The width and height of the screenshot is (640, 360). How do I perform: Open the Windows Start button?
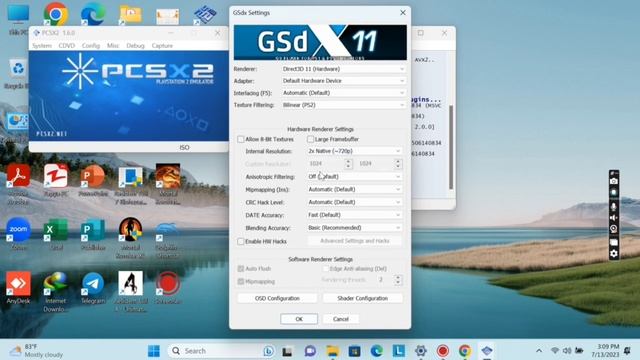[154, 351]
